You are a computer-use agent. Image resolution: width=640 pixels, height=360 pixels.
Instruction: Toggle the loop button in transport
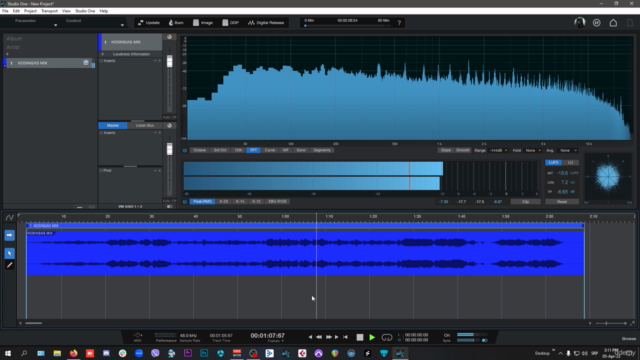tap(387, 338)
